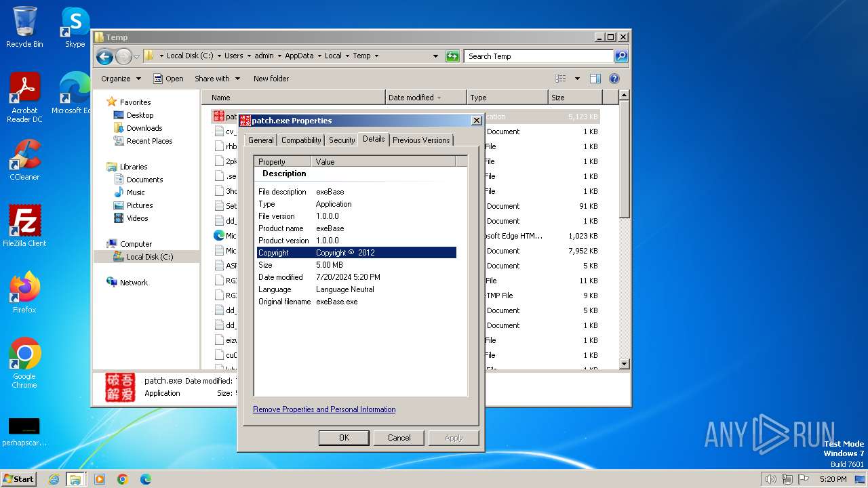Toggle the preview pane icon
The width and height of the screenshot is (868, 488).
(595, 79)
